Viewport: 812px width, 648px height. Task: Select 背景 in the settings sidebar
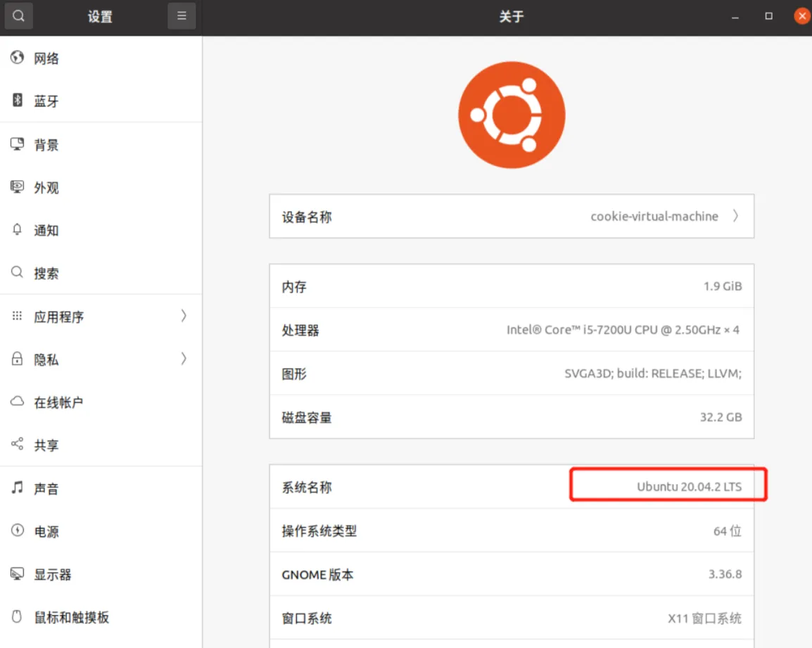pyautogui.click(x=101, y=144)
